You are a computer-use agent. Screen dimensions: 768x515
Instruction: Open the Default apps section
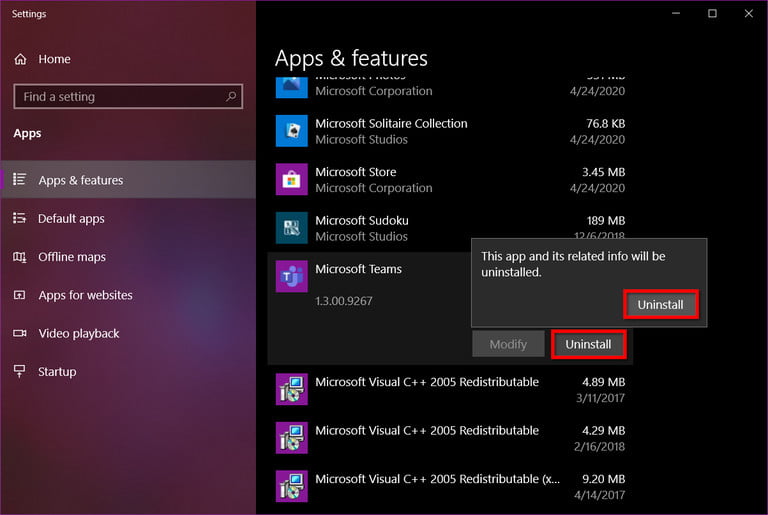[128, 218]
